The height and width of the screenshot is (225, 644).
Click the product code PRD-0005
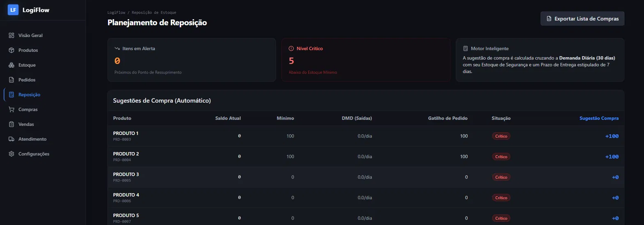click(122, 181)
